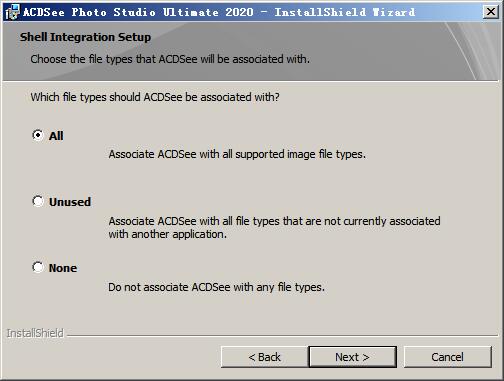Screen dimensions: 504x381
Task: Click the InstallShield label text
Action: pos(35,333)
